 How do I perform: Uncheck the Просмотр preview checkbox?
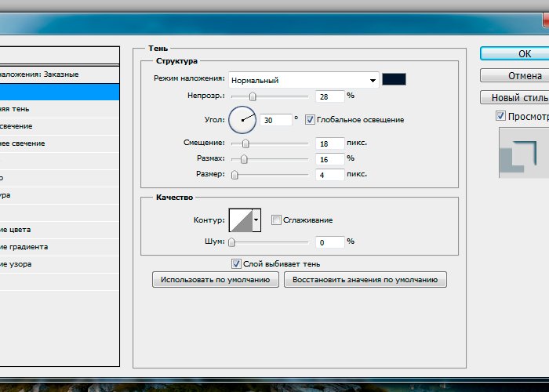pos(501,115)
